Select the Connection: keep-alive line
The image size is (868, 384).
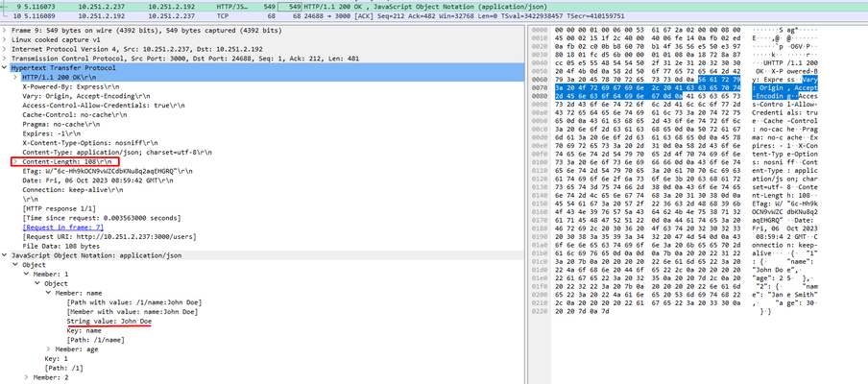pyautogui.click(x=73, y=190)
